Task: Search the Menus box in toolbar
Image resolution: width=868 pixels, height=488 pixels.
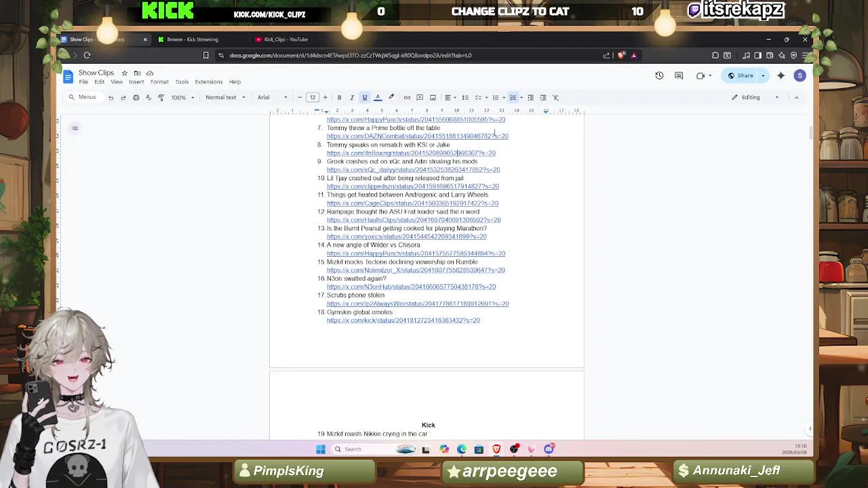Action: (x=83, y=98)
